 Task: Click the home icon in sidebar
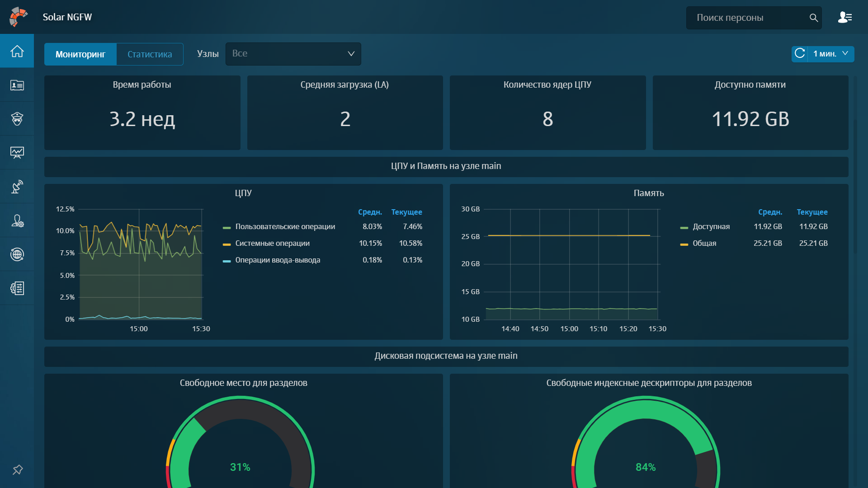(17, 51)
